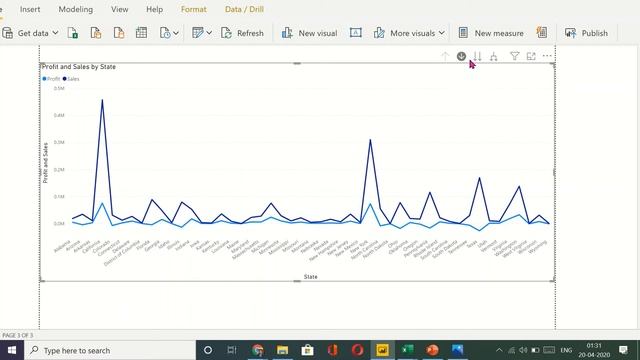Click the Recent sources icon
640x360 pixels.
(165, 33)
